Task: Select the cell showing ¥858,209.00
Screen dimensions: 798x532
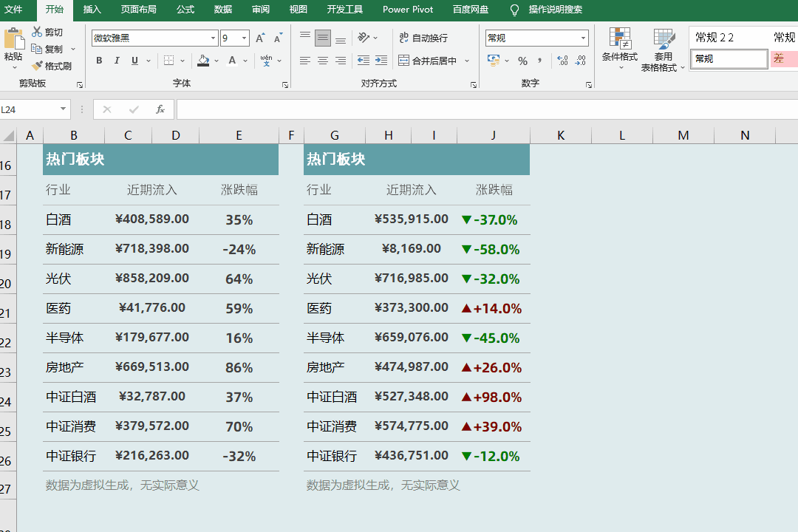Action: click(152, 279)
